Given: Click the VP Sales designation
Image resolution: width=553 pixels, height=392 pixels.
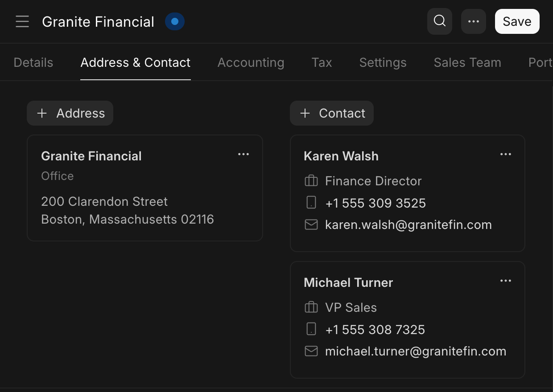Looking at the screenshot, I should (351, 307).
